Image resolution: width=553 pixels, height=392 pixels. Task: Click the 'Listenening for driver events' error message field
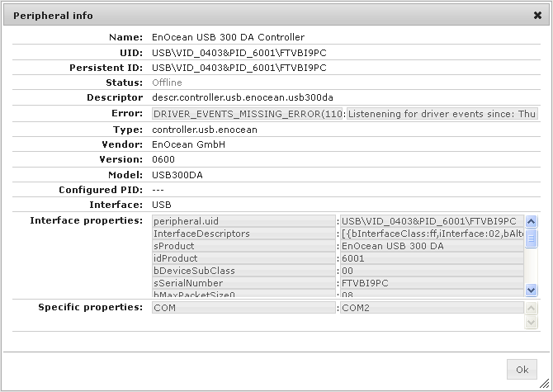click(x=442, y=113)
